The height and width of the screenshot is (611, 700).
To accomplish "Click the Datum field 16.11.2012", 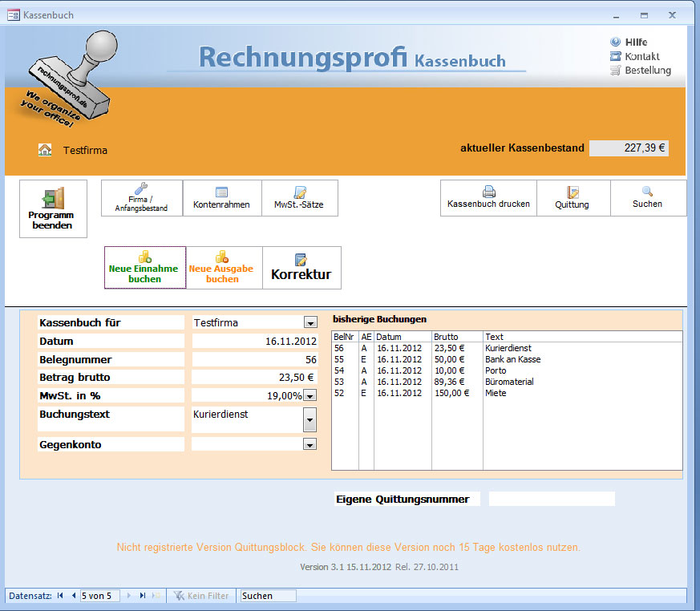I will coord(254,341).
